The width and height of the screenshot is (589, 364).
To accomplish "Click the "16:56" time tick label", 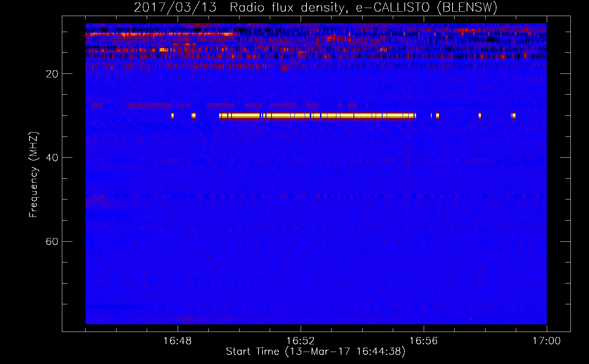I will tap(424, 341).
